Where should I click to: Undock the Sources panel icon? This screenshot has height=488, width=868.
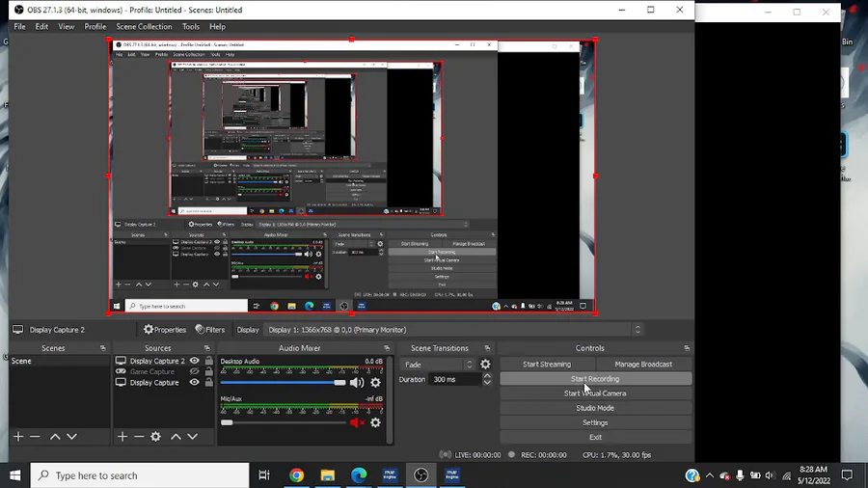207,348
